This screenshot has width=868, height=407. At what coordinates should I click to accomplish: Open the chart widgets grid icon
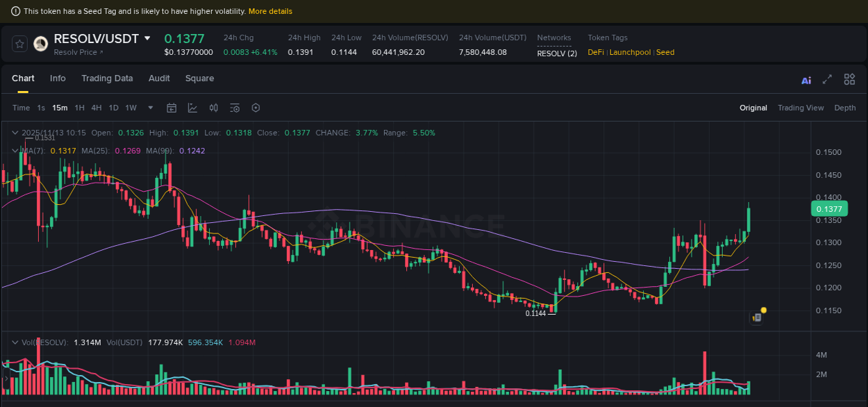[849, 79]
